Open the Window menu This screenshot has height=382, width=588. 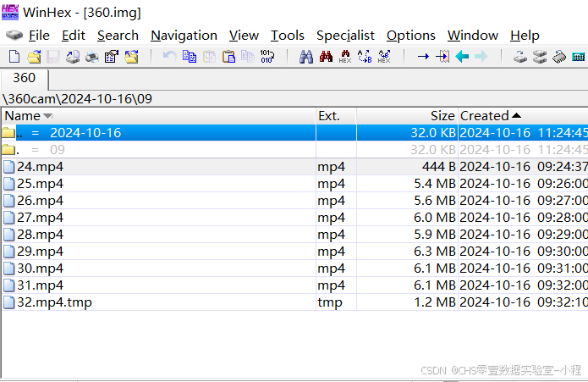tap(473, 36)
